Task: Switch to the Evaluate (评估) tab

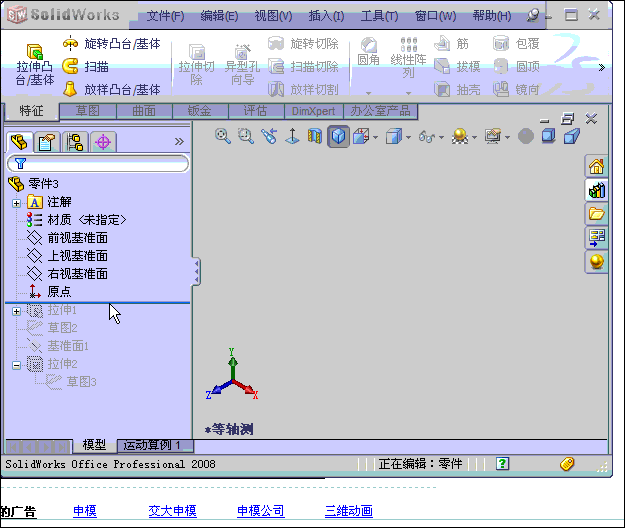Action: coord(256,111)
